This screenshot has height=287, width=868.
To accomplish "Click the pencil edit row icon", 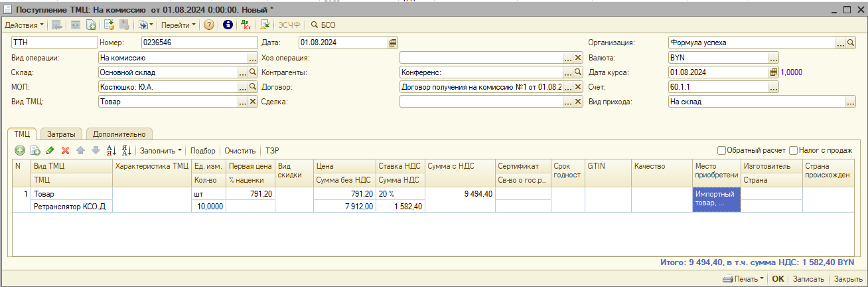I will 50,151.
